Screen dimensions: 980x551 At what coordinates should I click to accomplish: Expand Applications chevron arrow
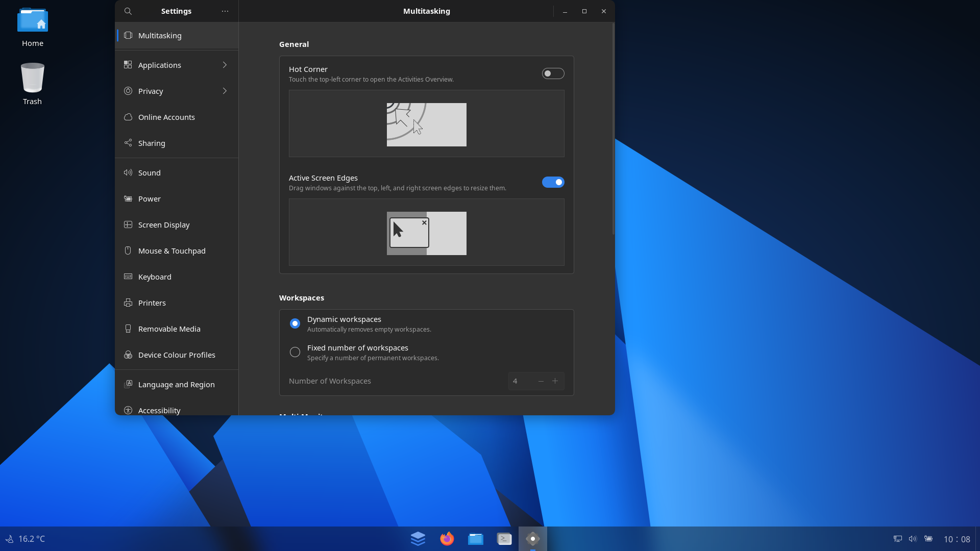point(225,65)
